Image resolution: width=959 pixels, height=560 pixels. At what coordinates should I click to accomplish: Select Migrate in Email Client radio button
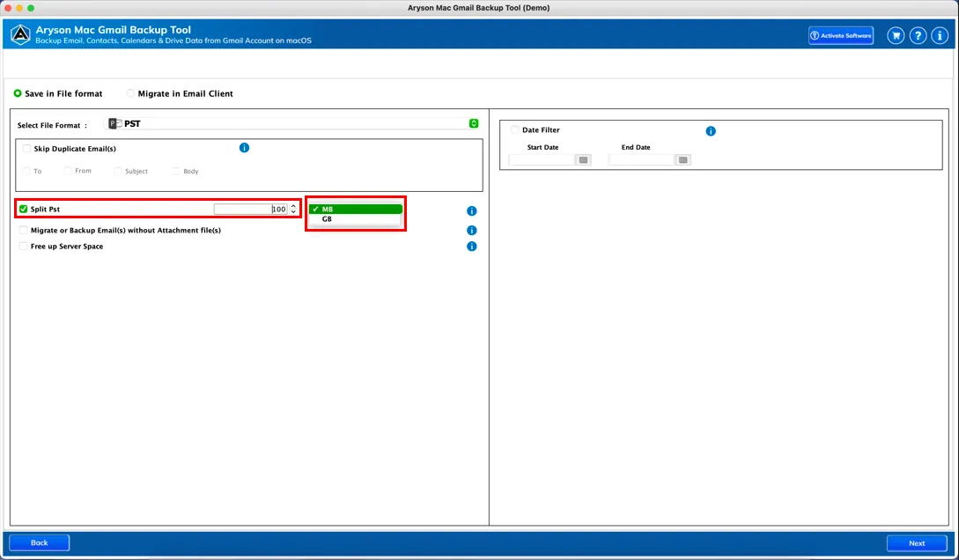click(x=130, y=93)
